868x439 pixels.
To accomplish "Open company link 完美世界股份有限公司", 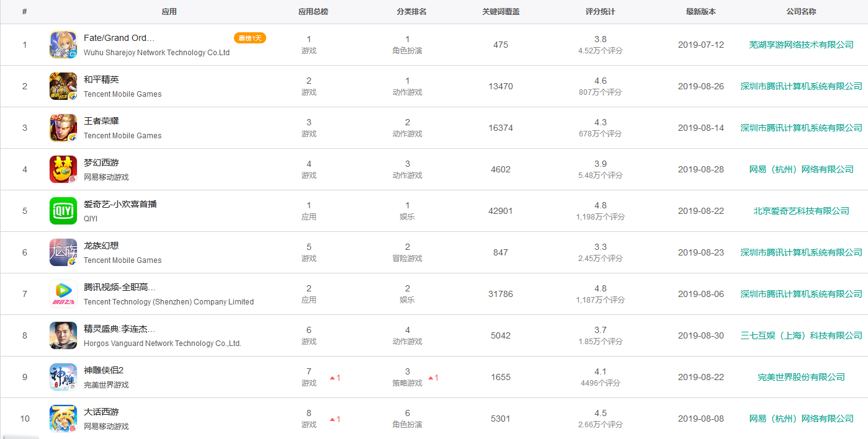I will click(x=802, y=377).
